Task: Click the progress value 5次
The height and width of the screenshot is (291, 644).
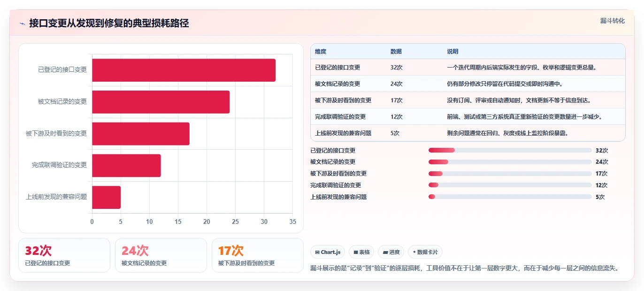Action: tap(600, 197)
